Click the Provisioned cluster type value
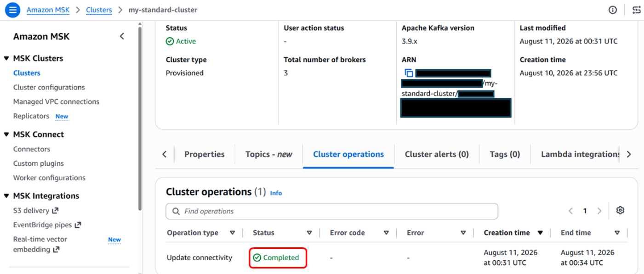Image resolution: width=644 pixels, height=274 pixels. 185,73
